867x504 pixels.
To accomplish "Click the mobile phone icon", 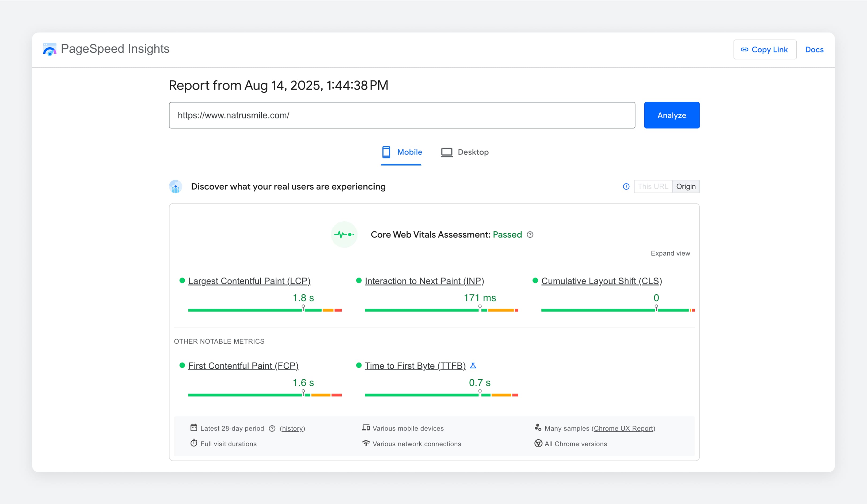I will pyautogui.click(x=386, y=152).
